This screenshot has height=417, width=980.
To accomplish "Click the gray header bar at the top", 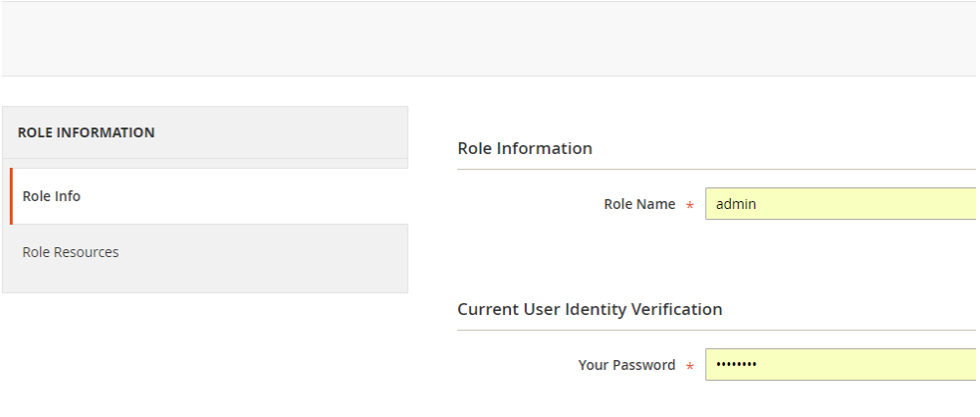I will click(489, 39).
